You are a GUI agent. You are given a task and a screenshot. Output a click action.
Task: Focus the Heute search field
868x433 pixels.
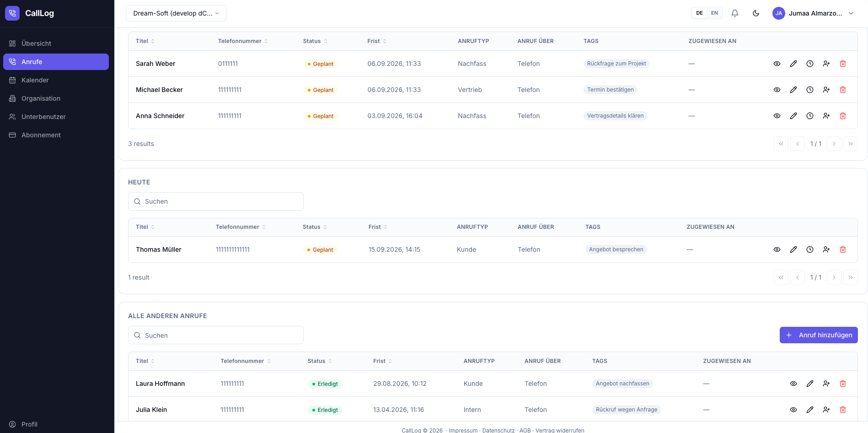click(x=216, y=201)
